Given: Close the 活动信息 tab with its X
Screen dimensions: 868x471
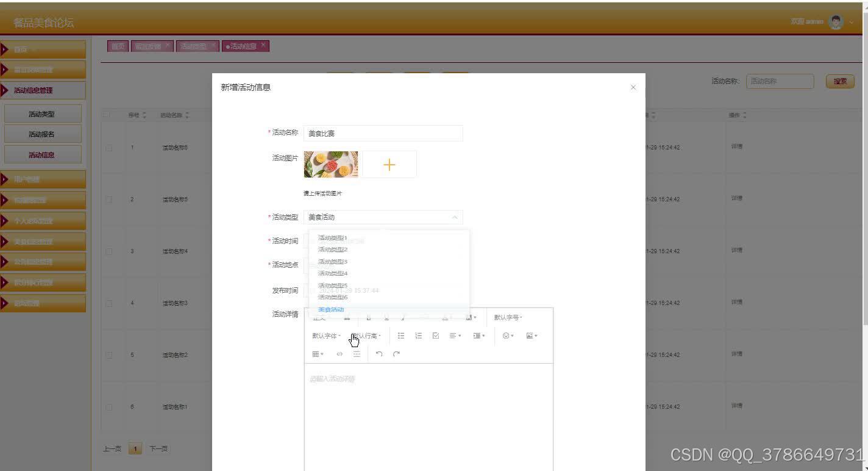Looking at the screenshot, I should [263, 45].
